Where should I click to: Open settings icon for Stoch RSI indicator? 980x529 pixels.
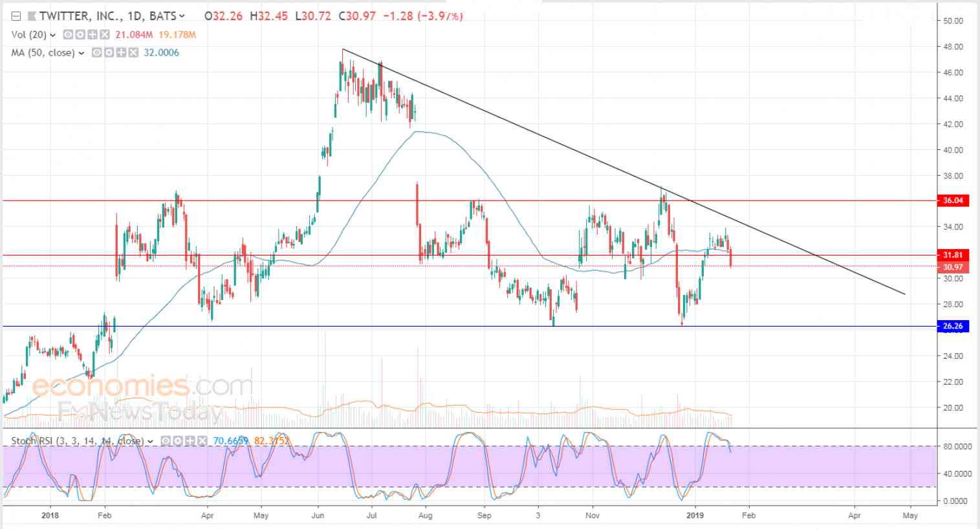pos(178,441)
